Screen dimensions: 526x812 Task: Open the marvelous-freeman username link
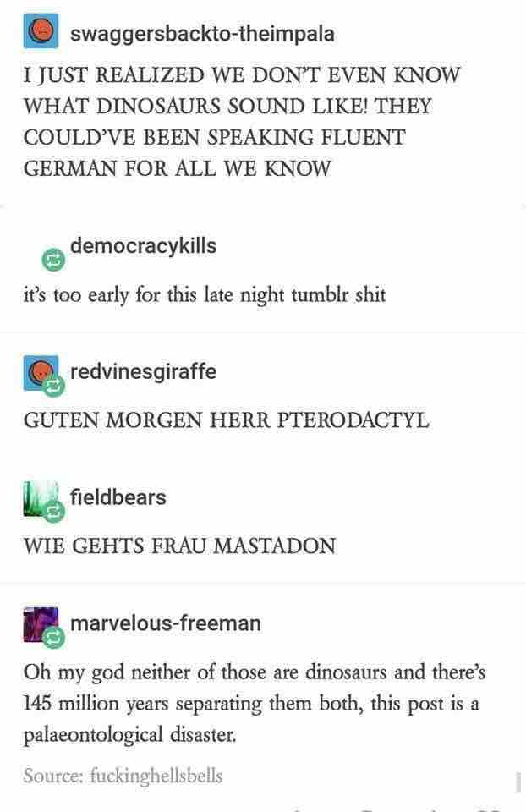[166, 623]
